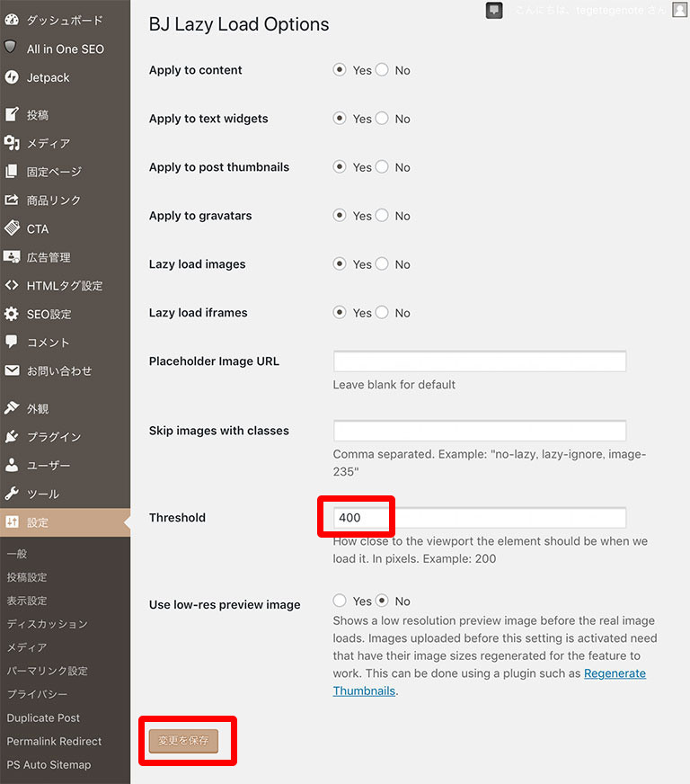Open the ディスカッション submenu item
The width and height of the screenshot is (690, 784).
point(48,624)
